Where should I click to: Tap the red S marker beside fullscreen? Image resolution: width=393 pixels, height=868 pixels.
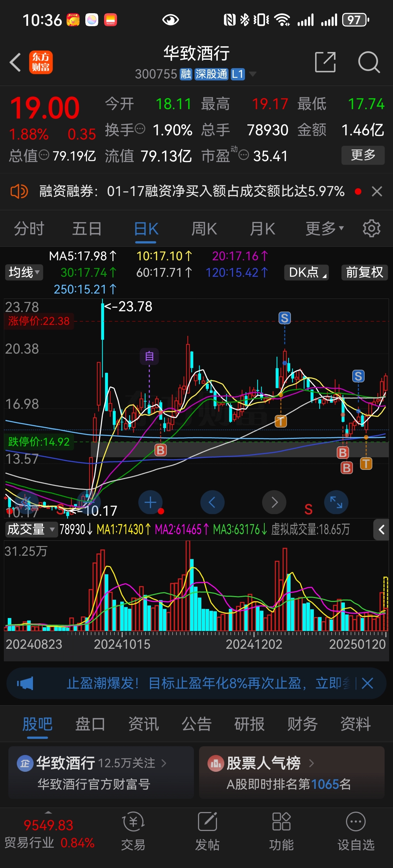pyautogui.click(x=308, y=509)
